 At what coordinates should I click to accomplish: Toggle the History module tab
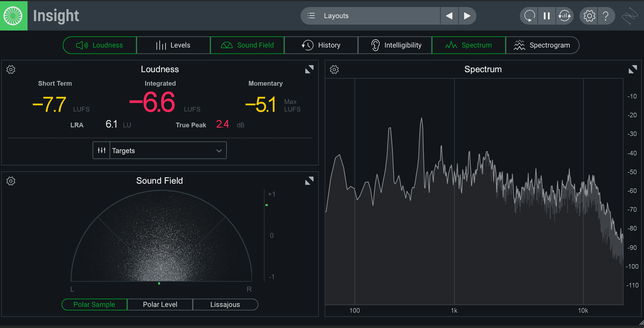(321, 45)
